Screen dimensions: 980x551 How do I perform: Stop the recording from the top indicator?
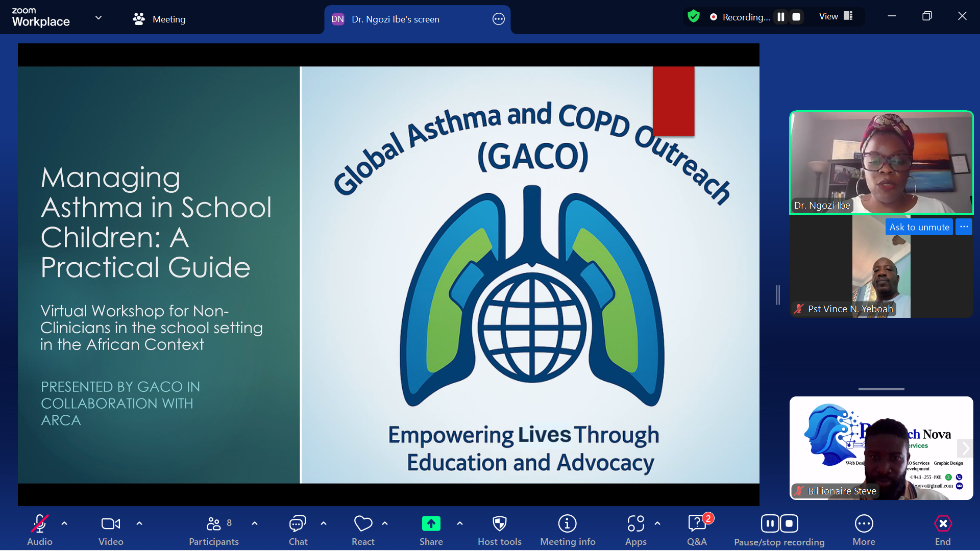(x=796, y=16)
